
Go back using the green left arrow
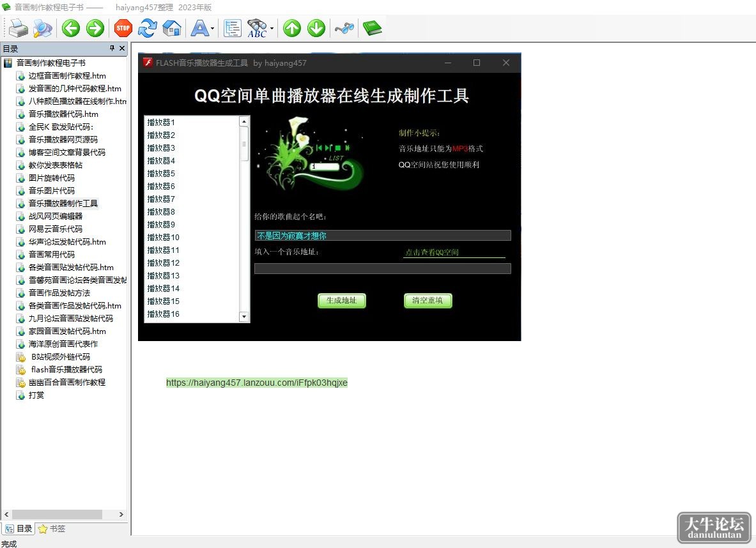[x=71, y=29]
